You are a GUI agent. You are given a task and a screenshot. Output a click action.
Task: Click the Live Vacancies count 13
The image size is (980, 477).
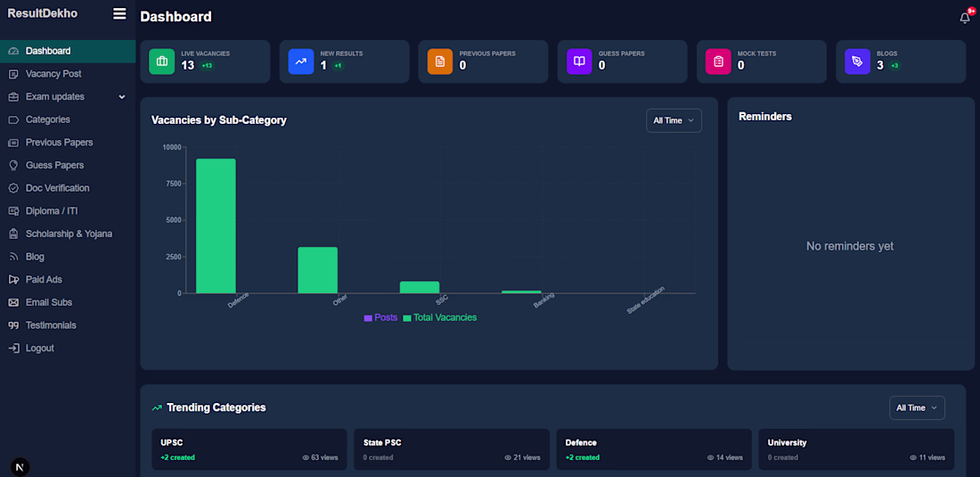point(187,65)
